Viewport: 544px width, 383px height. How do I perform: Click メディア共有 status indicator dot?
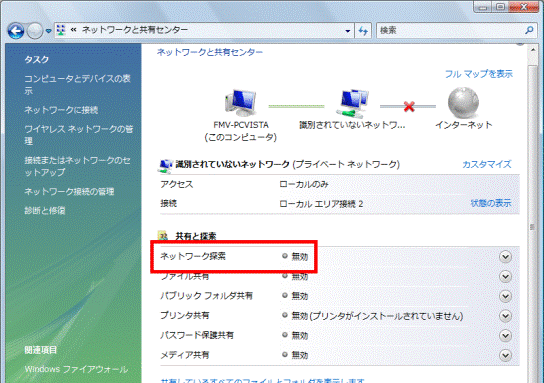tap(285, 355)
